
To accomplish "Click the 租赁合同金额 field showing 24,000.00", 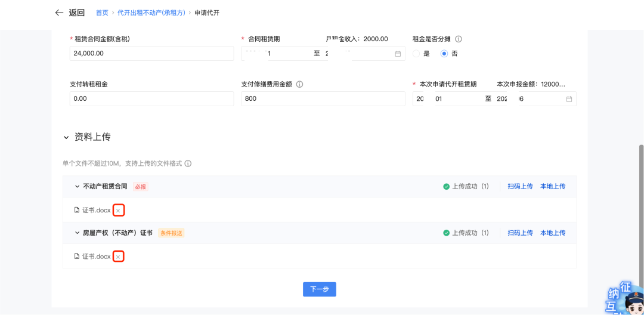I will pos(151,53).
